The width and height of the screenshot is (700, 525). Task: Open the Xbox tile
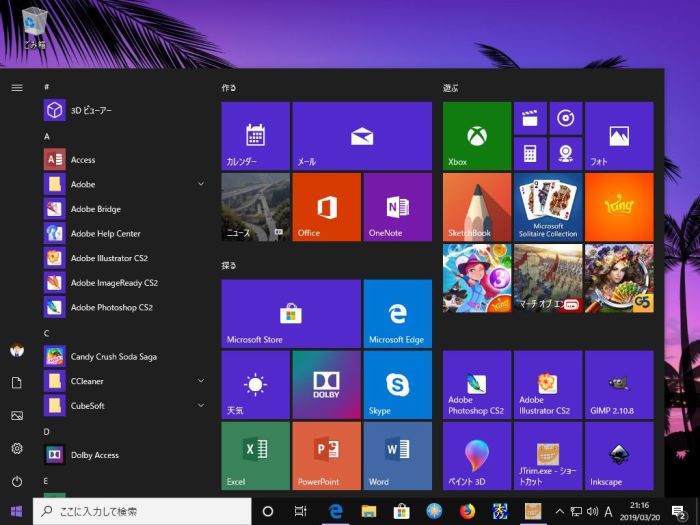click(476, 135)
